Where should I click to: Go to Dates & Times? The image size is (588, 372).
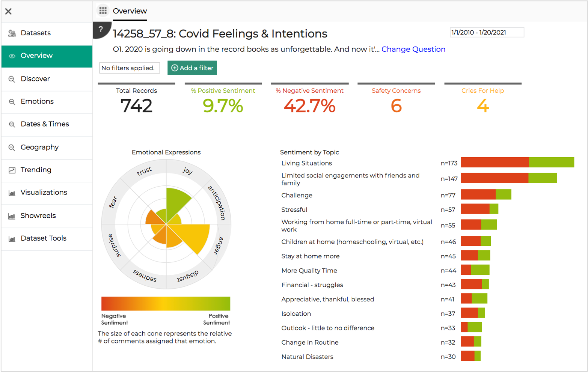tap(45, 124)
